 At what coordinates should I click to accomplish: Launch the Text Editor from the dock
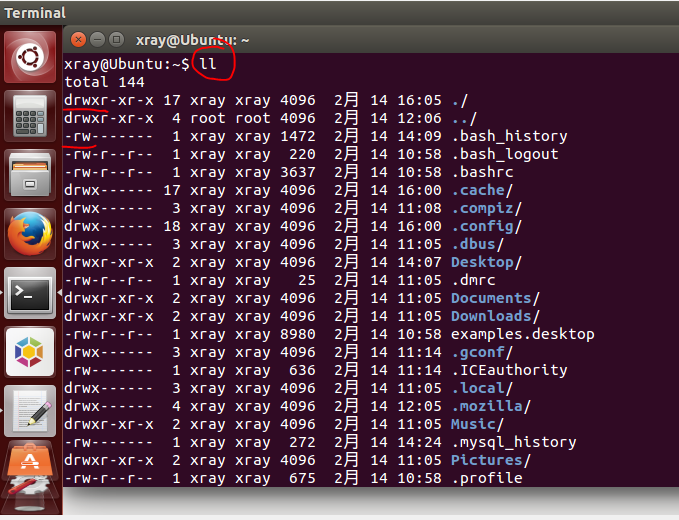(x=30, y=410)
